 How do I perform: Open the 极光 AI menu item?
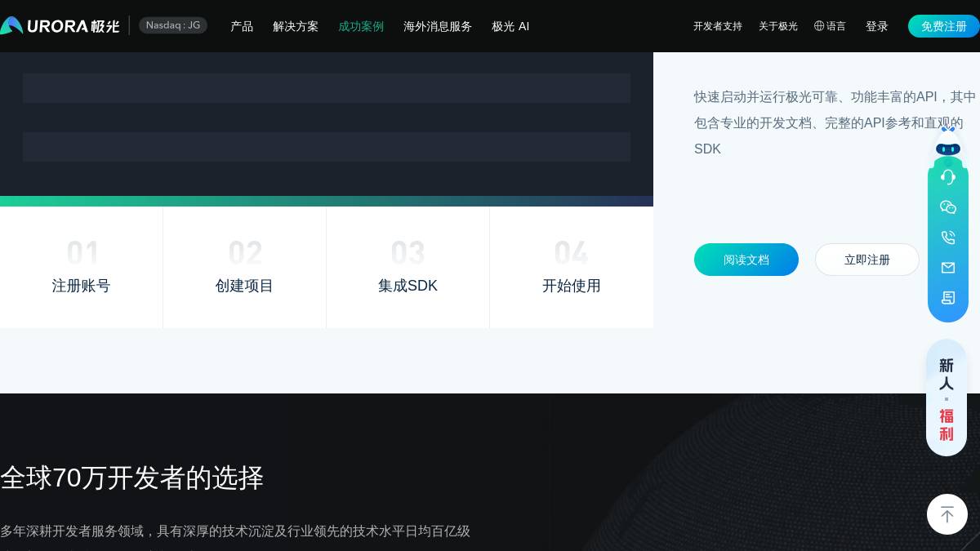[x=510, y=26]
